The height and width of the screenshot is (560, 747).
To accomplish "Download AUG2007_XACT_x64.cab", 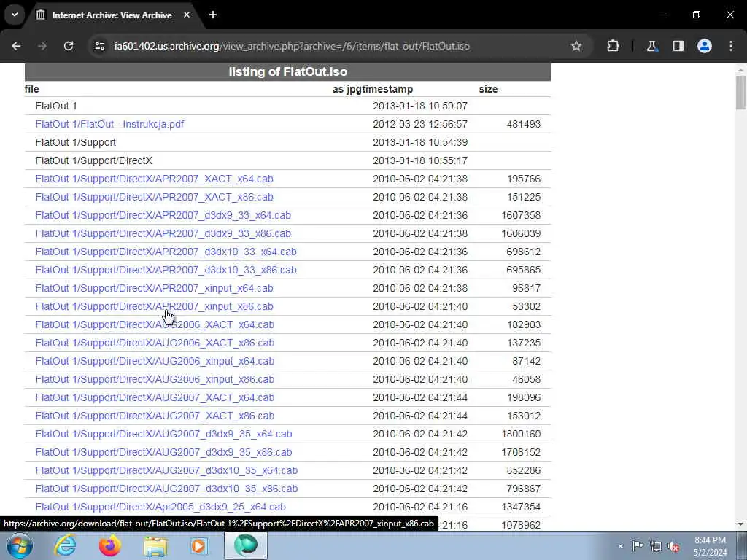I will [x=155, y=397].
